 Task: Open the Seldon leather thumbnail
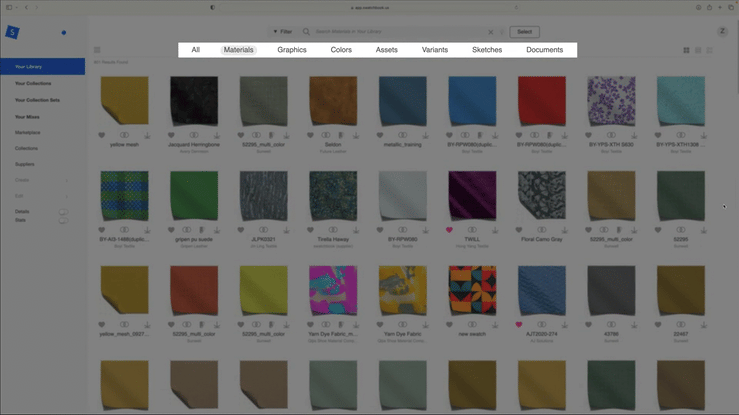coord(333,101)
